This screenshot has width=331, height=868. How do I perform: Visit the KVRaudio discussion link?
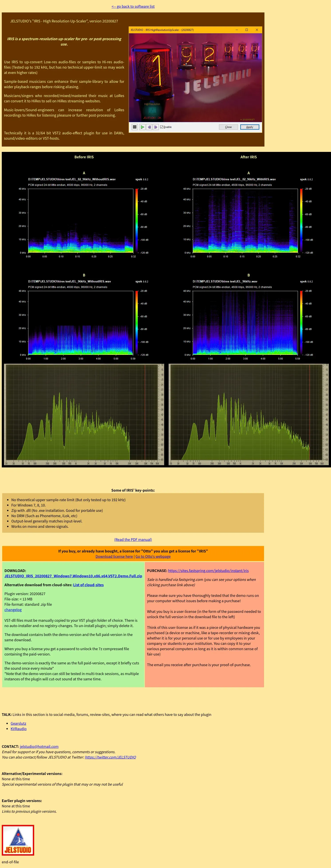[x=18, y=729]
